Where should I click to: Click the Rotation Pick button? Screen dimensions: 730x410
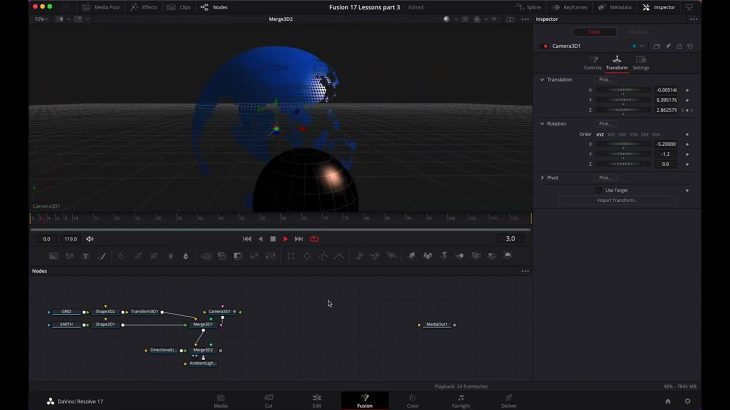(605, 124)
